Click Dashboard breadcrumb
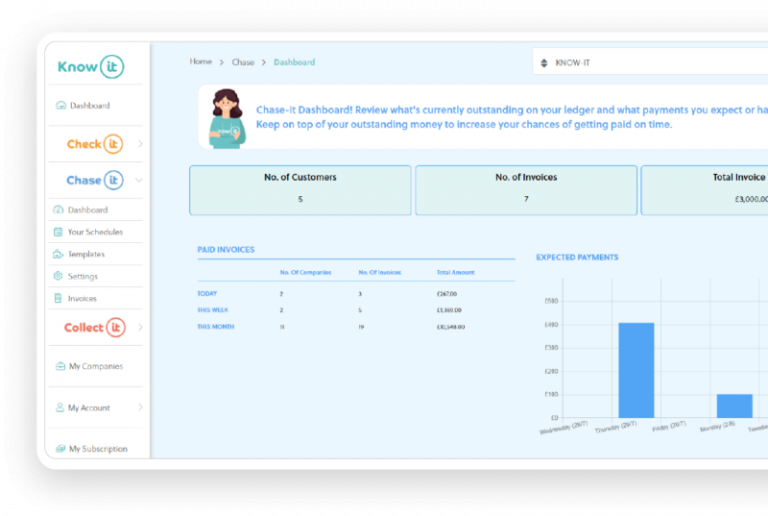The width and height of the screenshot is (768, 516). [294, 62]
